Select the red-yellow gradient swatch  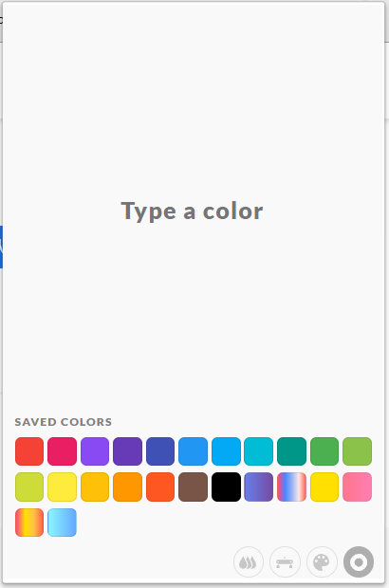(29, 523)
